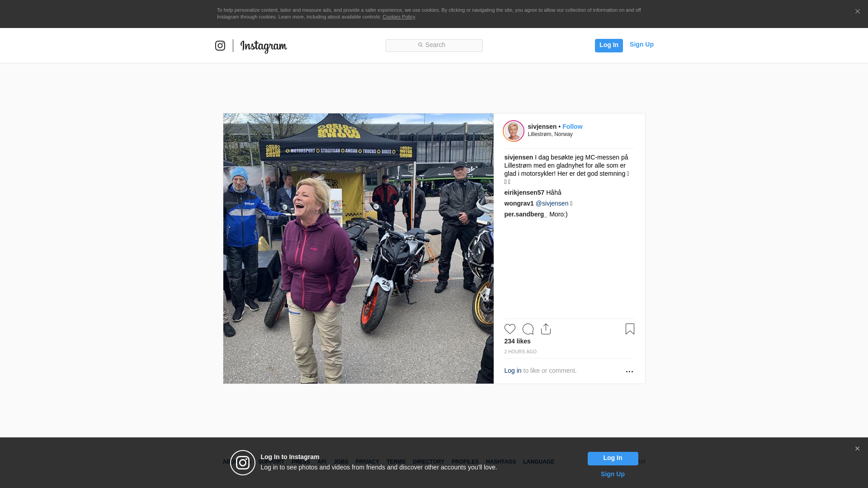The height and width of the screenshot is (488, 868).
Task: Open sivjensen profile avatar
Action: click(x=514, y=131)
